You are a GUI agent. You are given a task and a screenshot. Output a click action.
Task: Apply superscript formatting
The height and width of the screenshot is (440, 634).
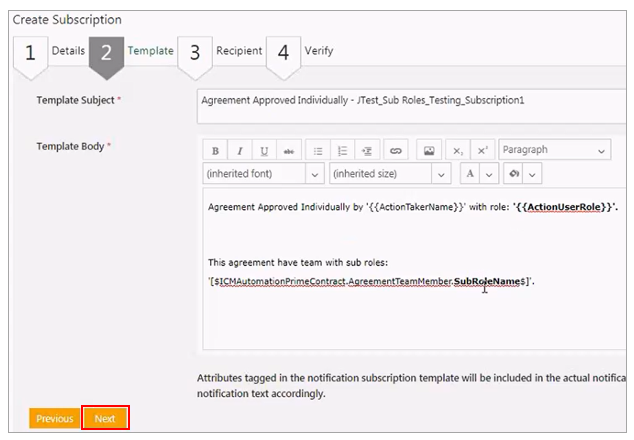pyautogui.click(x=482, y=151)
